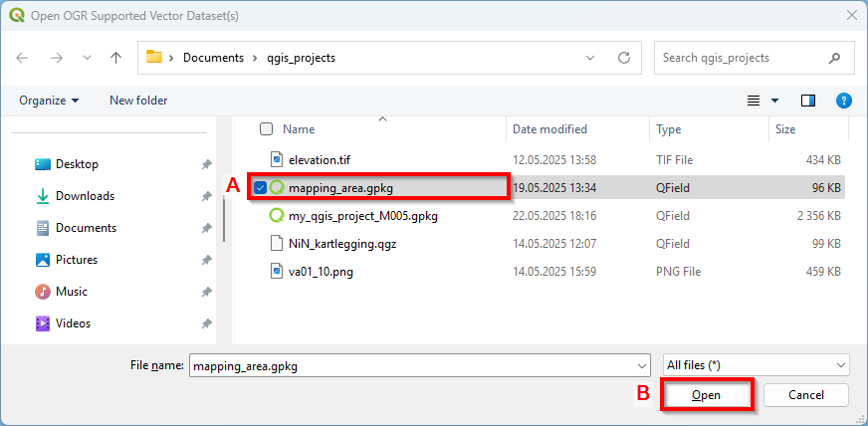This screenshot has width=868, height=426.
Task: Click the va01_10.png image file icon
Action: pyautogui.click(x=277, y=271)
